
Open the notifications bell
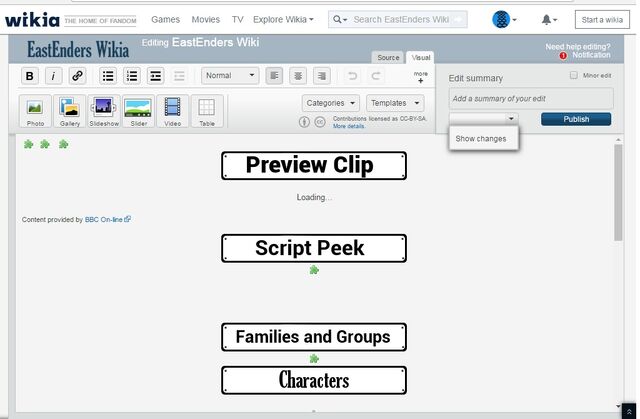click(x=549, y=20)
